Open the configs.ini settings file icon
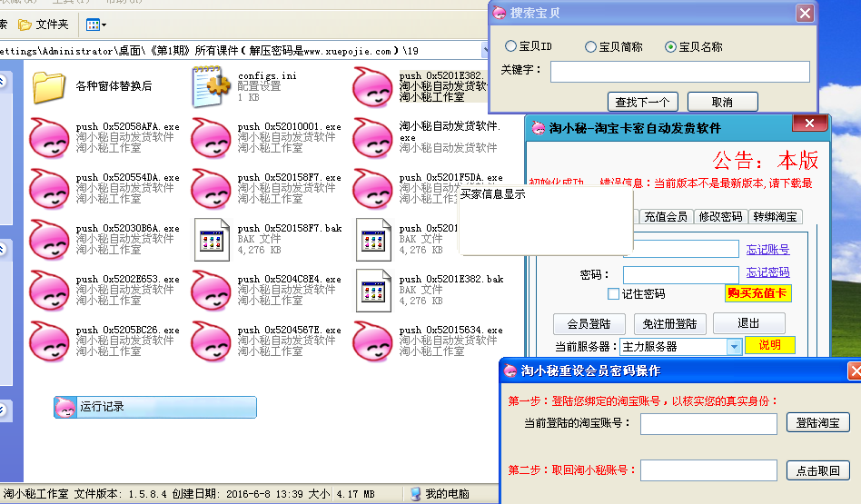This screenshot has height=504, width=861. tap(211, 86)
